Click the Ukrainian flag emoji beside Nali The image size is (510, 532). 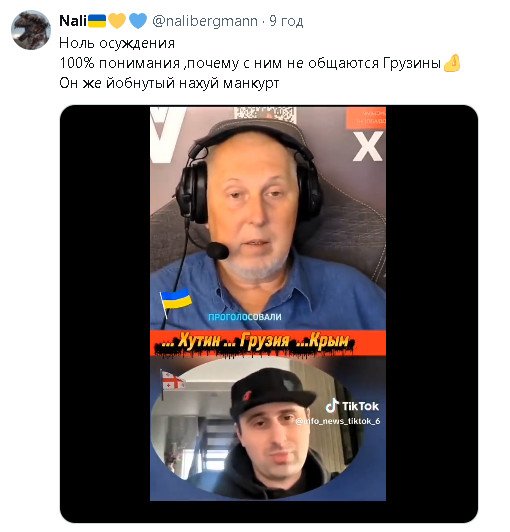point(97,21)
